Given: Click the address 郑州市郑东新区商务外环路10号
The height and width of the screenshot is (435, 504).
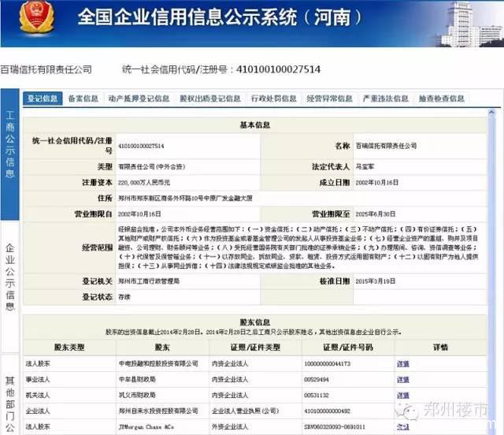Looking at the screenshot, I should [185, 199].
